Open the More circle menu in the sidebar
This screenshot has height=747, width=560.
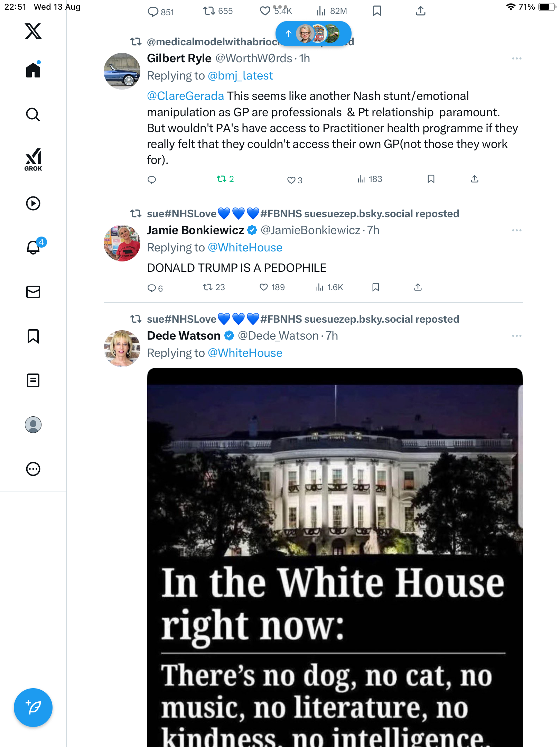[33, 469]
